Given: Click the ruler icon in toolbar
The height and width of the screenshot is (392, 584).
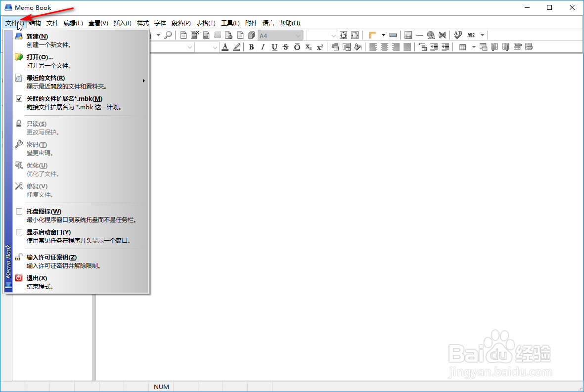Looking at the screenshot, I should [372, 35].
